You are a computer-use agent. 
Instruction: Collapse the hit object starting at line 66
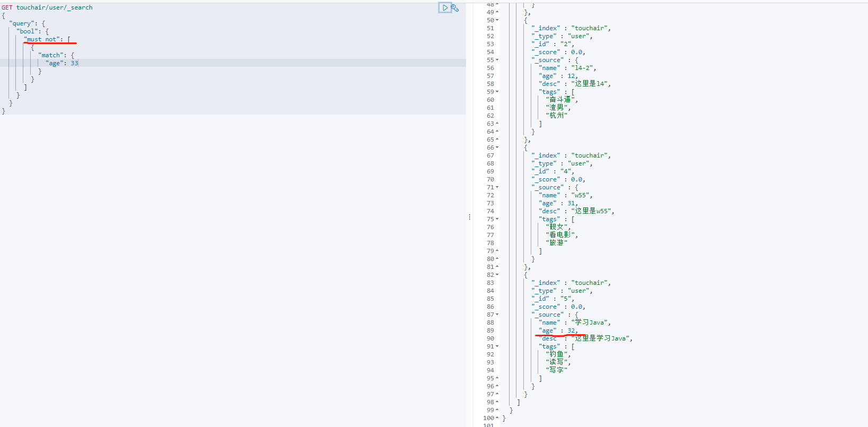tap(497, 147)
